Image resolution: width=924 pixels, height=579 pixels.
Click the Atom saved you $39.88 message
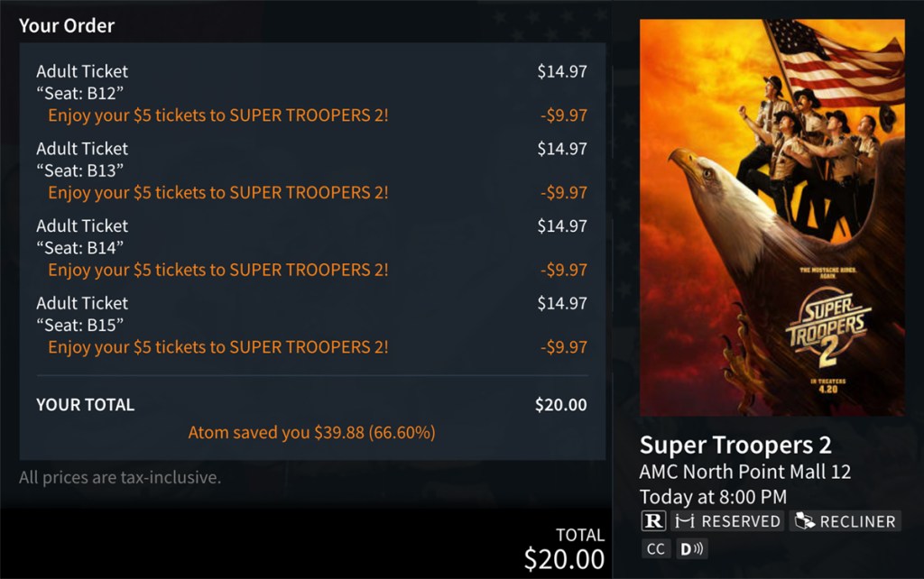click(x=311, y=433)
